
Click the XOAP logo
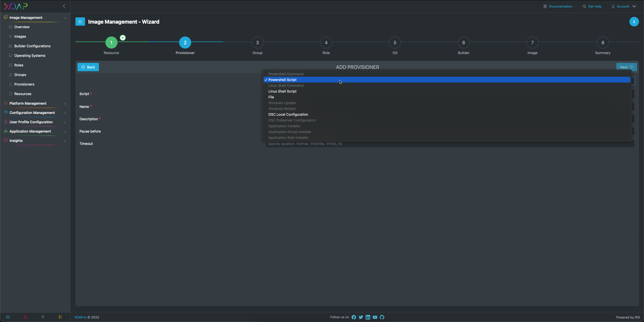click(x=16, y=6)
